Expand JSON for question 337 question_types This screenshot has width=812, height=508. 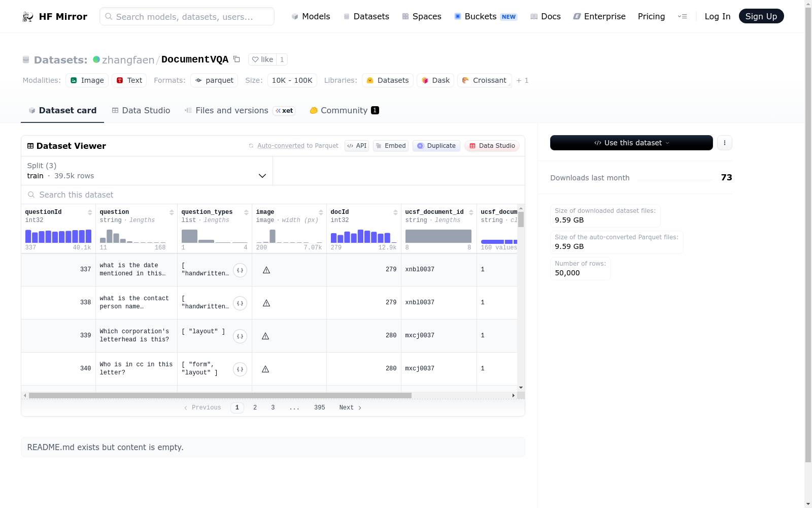[x=240, y=270]
